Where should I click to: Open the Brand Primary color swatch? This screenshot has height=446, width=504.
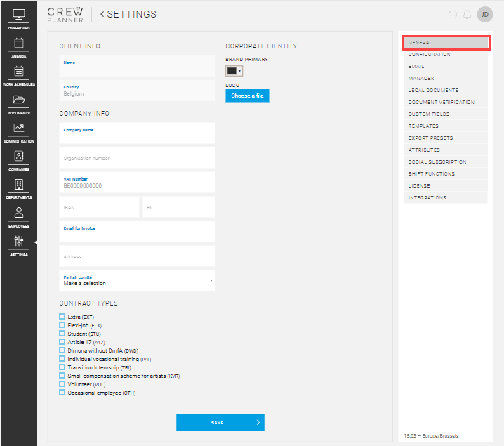click(234, 71)
